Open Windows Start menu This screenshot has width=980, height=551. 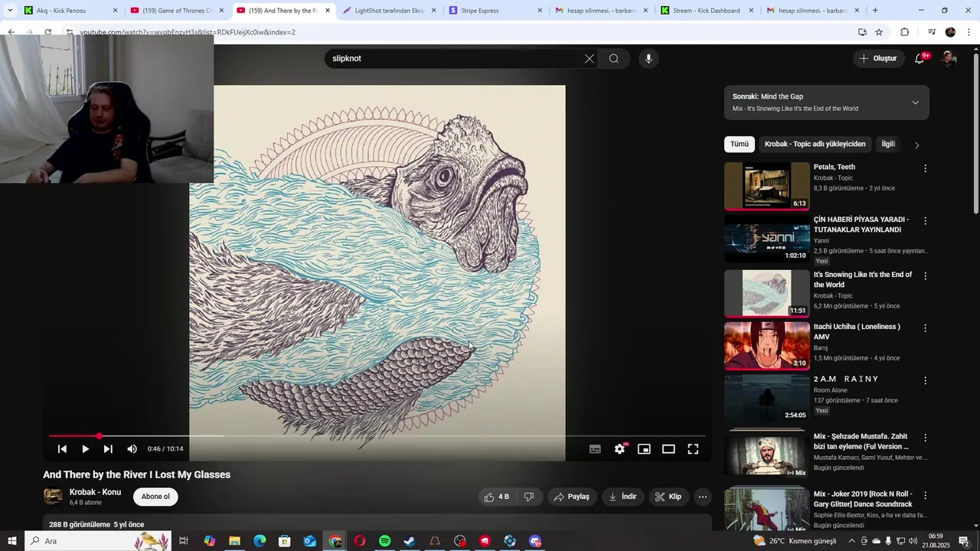tap(12, 541)
